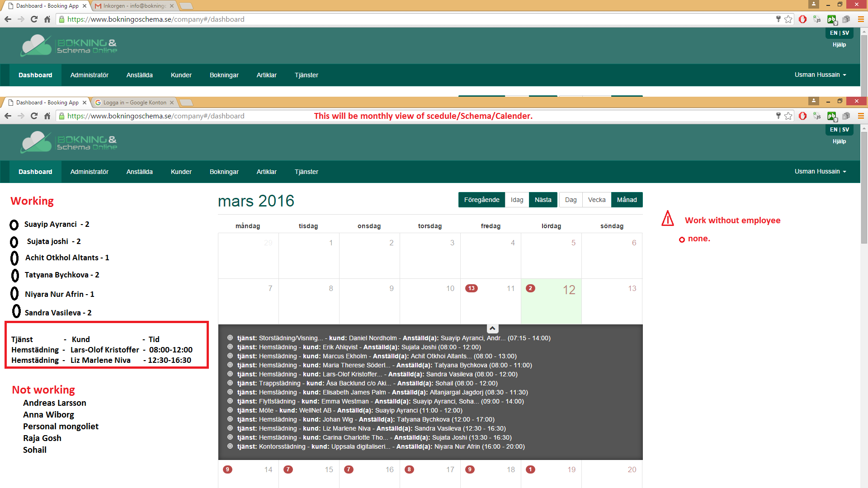Click the browser reload icon
868x488 pixels.
[34, 116]
